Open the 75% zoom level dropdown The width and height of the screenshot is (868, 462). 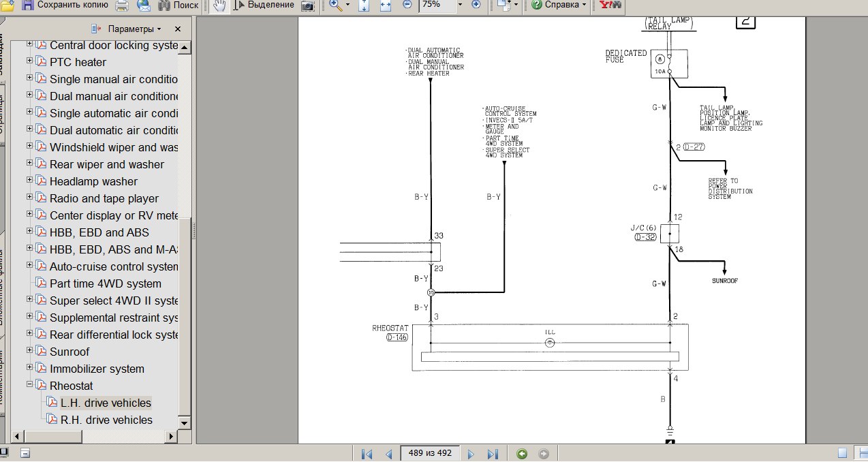(x=459, y=5)
